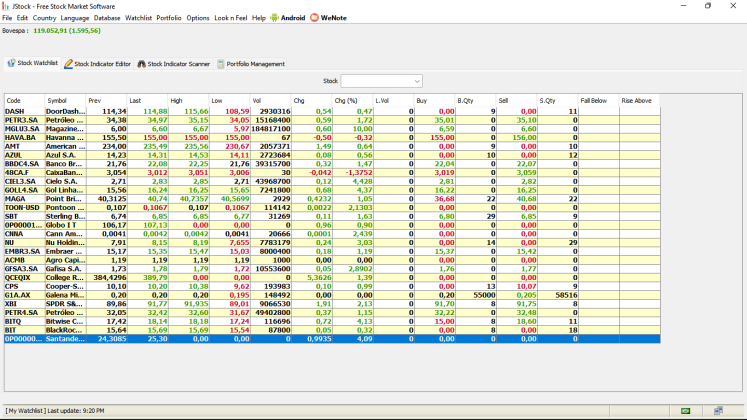Click the network connection status bar icon
This screenshot has width=747, height=420.
[x=718, y=410]
